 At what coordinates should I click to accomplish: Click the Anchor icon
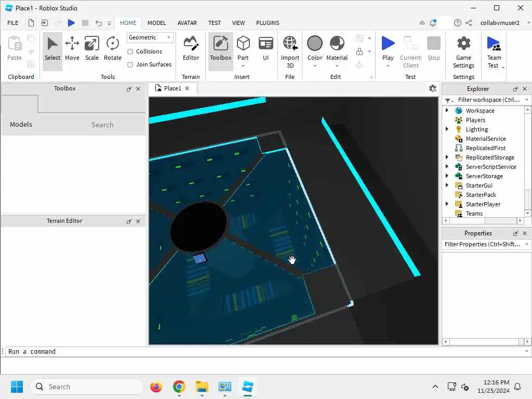360,64
